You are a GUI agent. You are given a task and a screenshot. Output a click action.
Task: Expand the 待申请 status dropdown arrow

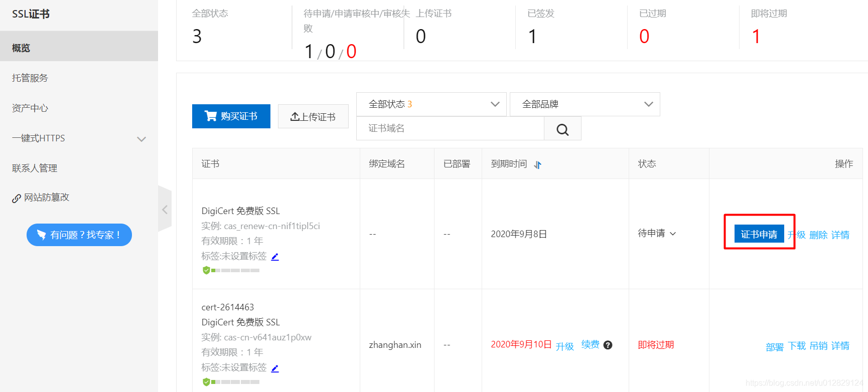[673, 234]
